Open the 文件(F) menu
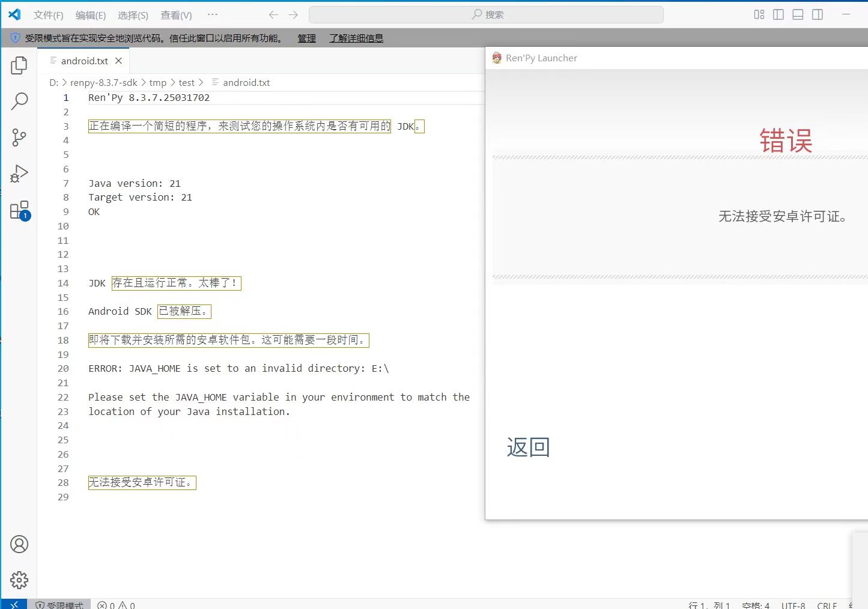This screenshot has width=868, height=609. [x=48, y=15]
